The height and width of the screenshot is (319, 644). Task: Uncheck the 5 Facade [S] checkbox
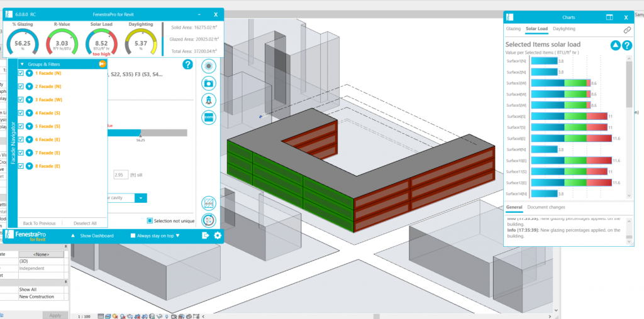[x=21, y=126]
